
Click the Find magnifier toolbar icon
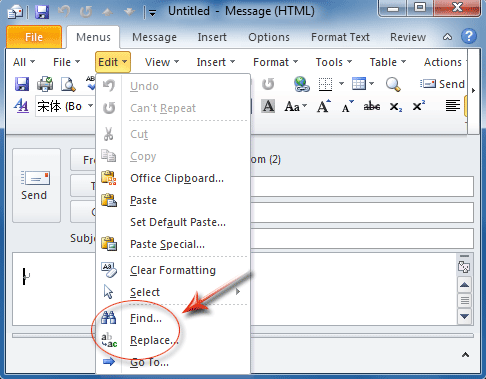point(393,84)
